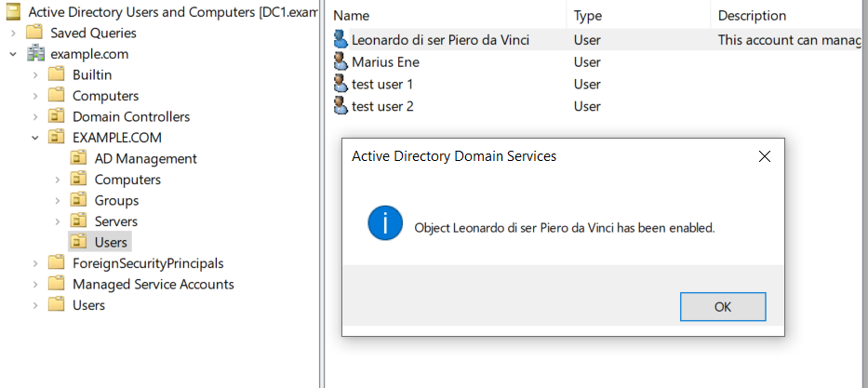Click the Saved Queries folder icon
Viewport: 868px width, 388px height.
point(36,33)
